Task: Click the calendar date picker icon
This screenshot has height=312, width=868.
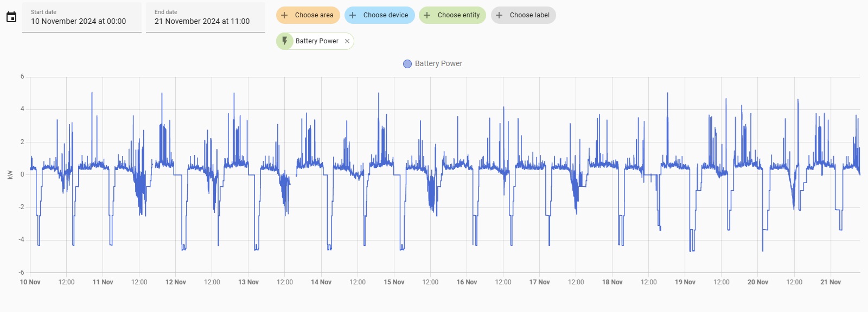Action: (x=11, y=17)
